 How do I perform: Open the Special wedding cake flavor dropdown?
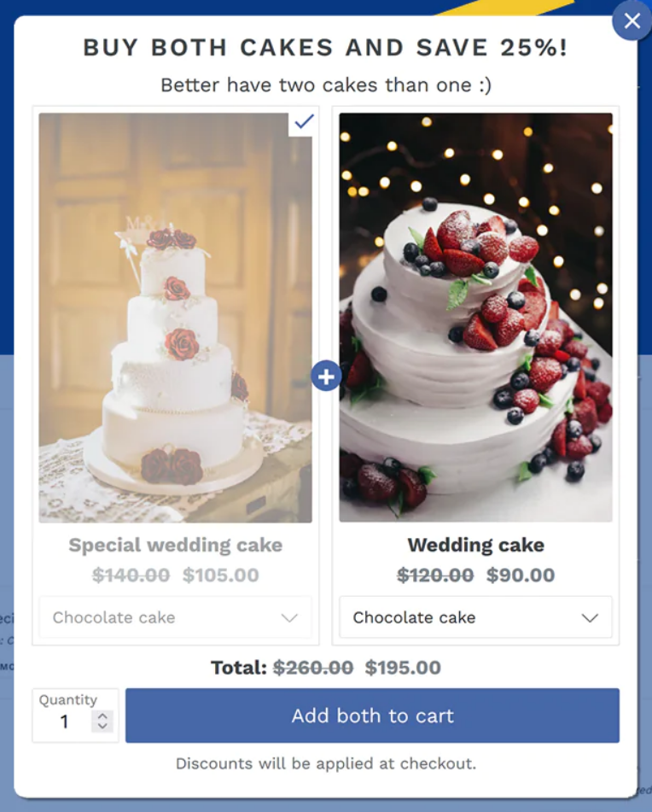[176, 617]
